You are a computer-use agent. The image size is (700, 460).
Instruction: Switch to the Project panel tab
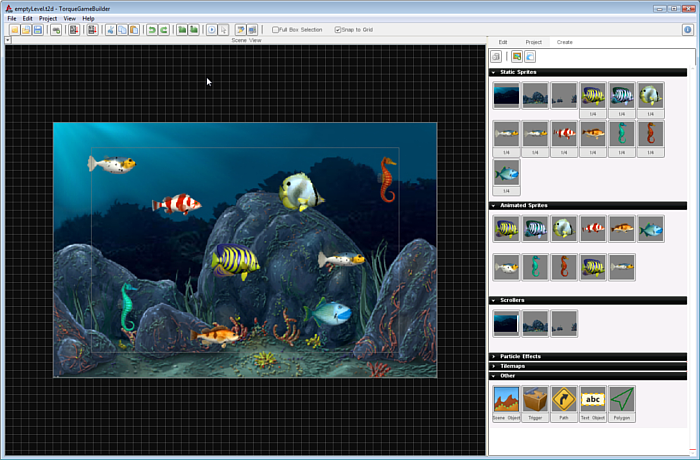click(x=534, y=42)
